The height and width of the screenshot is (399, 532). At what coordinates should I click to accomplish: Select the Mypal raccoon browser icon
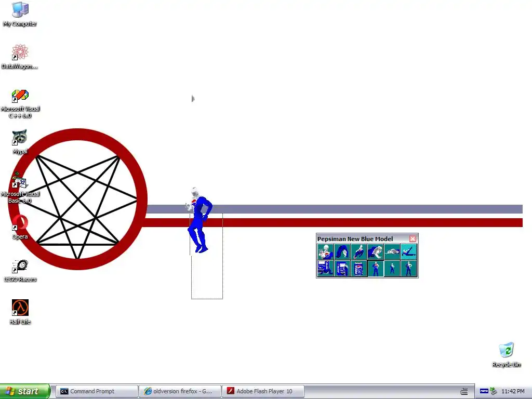pyautogui.click(x=20, y=142)
